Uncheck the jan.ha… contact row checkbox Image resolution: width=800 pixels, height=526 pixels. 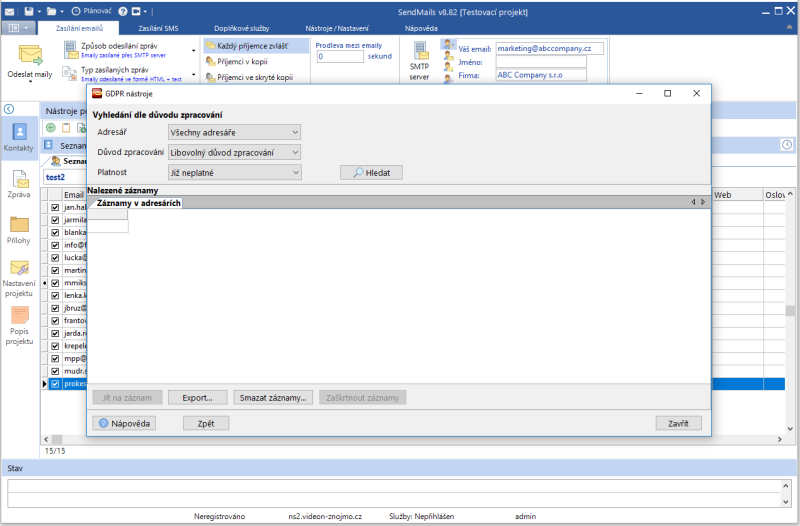point(56,207)
